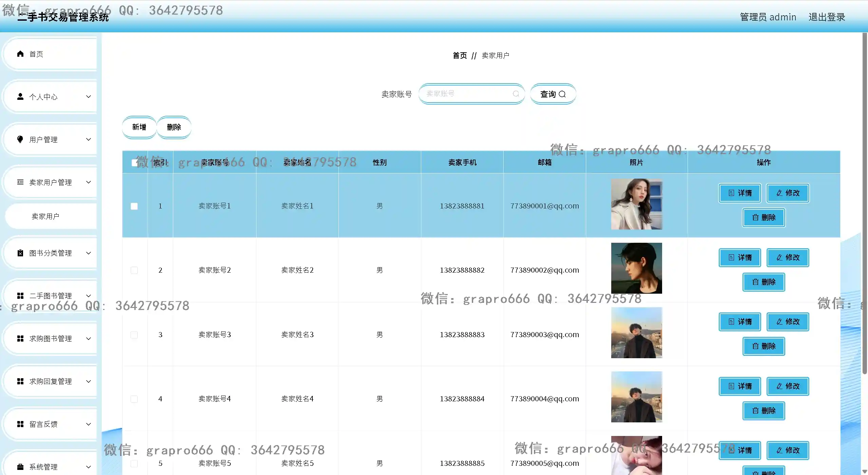Image resolution: width=868 pixels, height=475 pixels.
Task: Click the grid icon for 求购图书管理
Action: click(20, 339)
